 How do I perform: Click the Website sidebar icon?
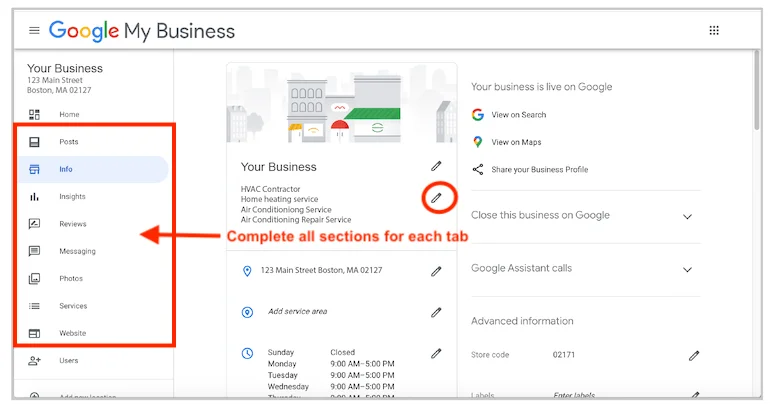[x=34, y=334]
